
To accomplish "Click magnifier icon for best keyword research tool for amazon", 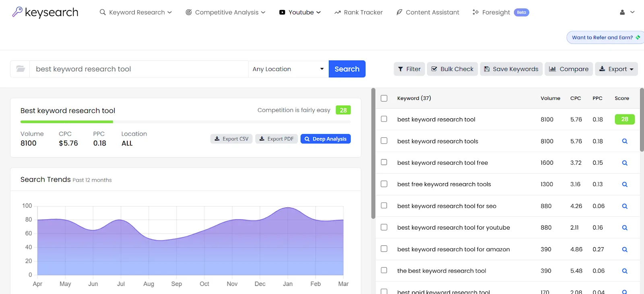I will [x=625, y=250].
